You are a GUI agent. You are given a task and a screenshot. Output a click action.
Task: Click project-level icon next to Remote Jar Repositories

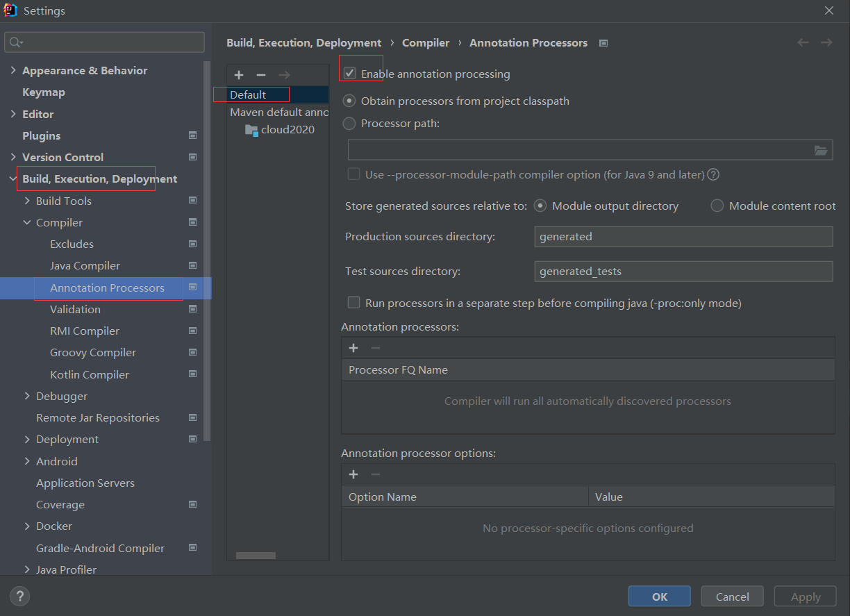[193, 417]
